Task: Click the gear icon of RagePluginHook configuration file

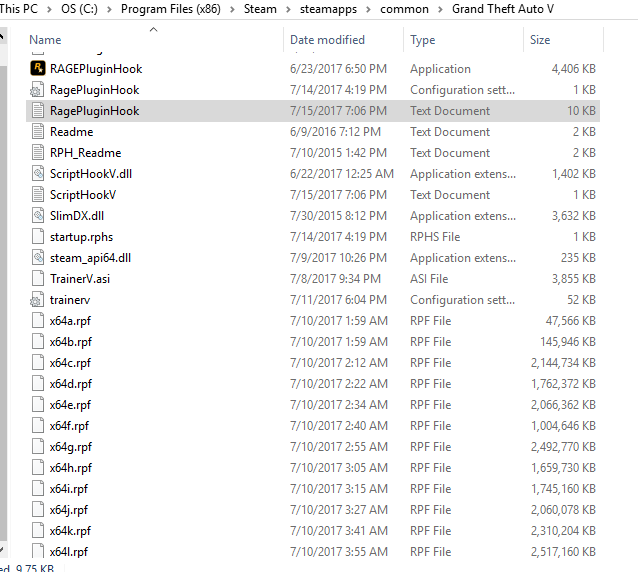Action: [x=37, y=90]
